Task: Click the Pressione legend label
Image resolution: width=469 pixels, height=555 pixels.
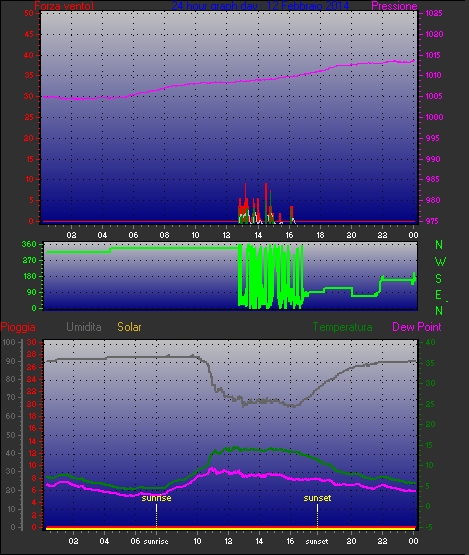Action: (x=394, y=6)
